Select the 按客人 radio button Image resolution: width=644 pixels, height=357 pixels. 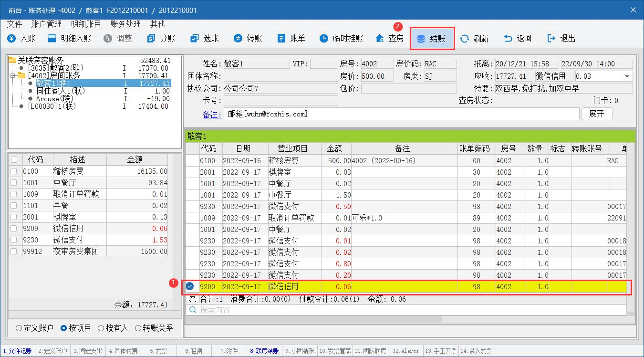coord(101,328)
